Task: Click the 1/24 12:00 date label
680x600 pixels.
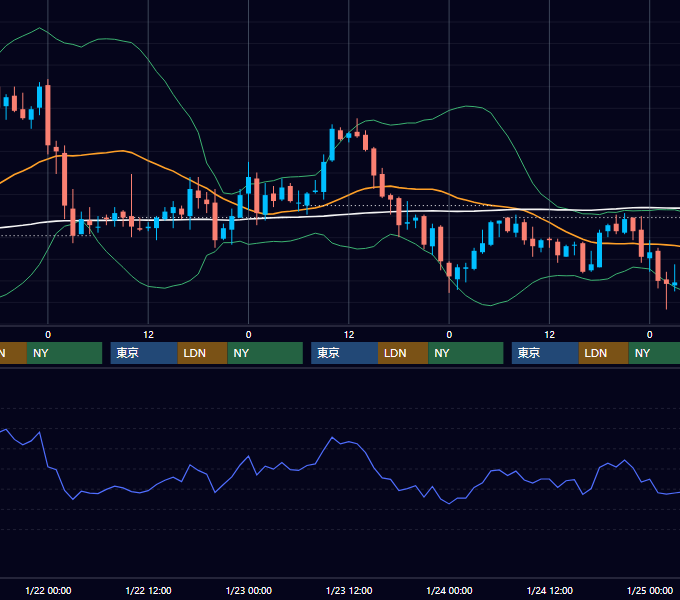Action: click(x=549, y=590)
